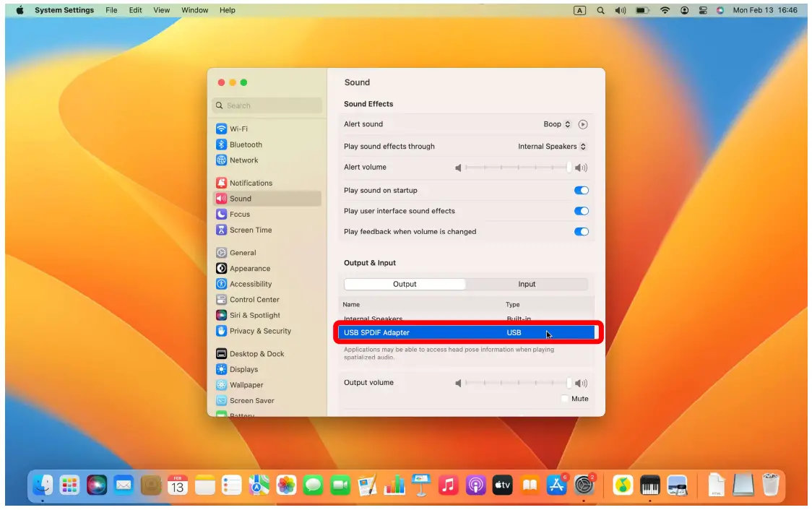Open Books from the Dock
812x510 pixels.
coord(530,485)
